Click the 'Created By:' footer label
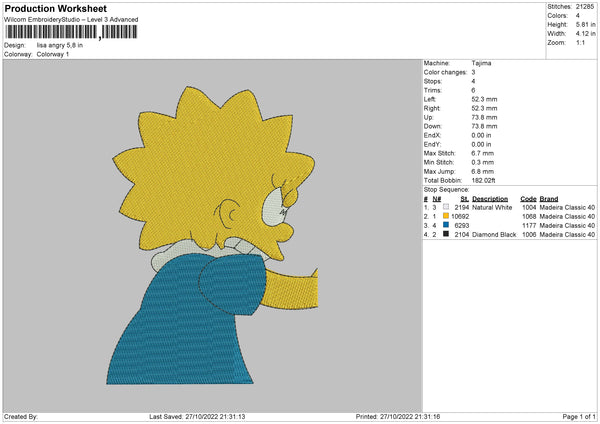600x424 pixels. 21,416
